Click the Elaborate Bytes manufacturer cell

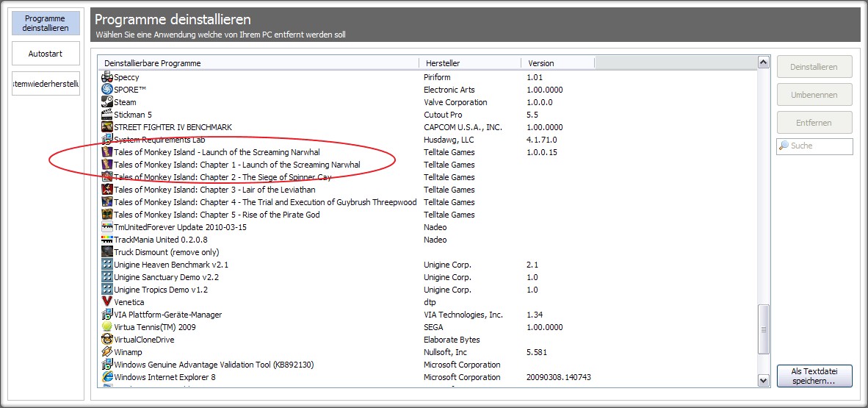452,340
